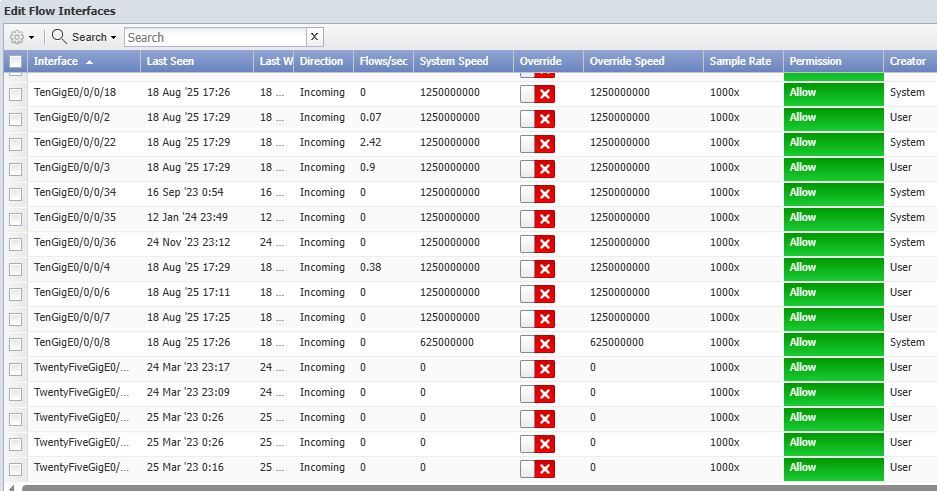Check the TenGigE0/0/0/2 row checkbox
937x491 pixels.
15,119
